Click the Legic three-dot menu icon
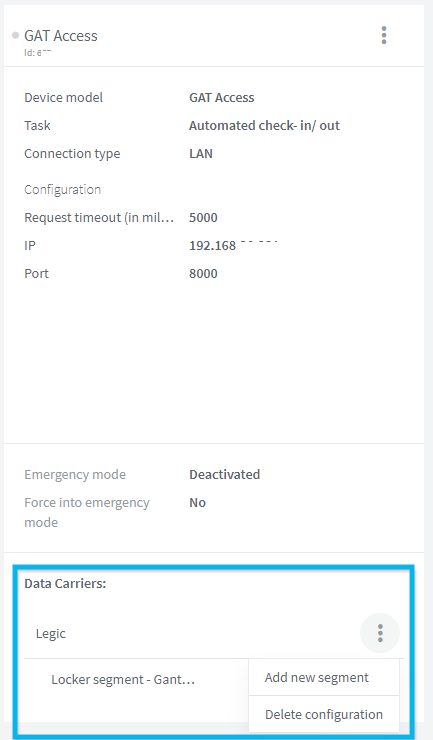433x740 pixels. pos(380,633)
